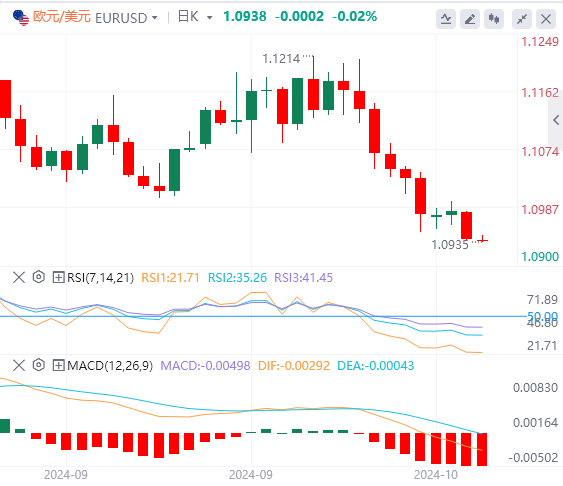563x486 pixels.
Task: Click the RSI1:21.71 value
Action: coord(170,277)
